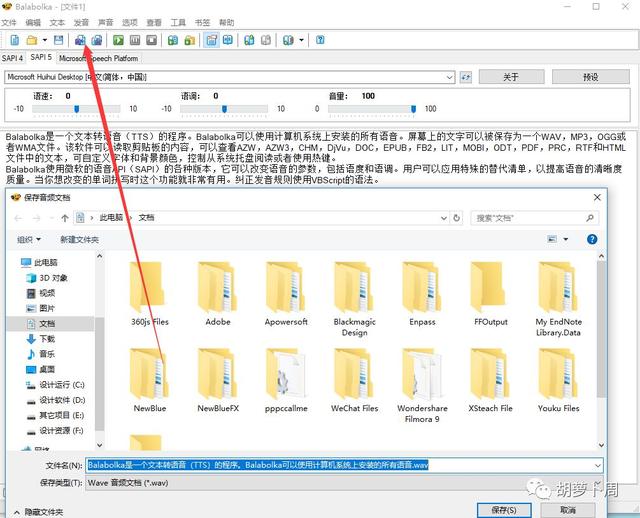
Task: Open the 保存类型 Wave format dropdown
Action: click(344, 483)
